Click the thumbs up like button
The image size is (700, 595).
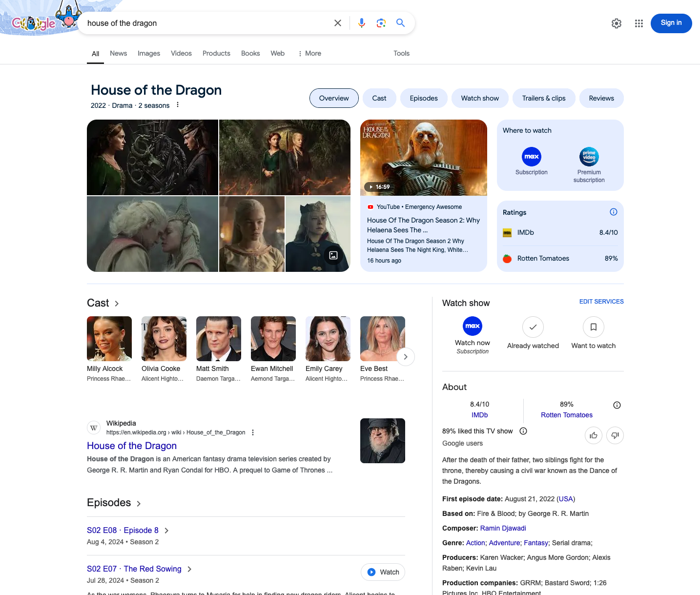[593, 435]
